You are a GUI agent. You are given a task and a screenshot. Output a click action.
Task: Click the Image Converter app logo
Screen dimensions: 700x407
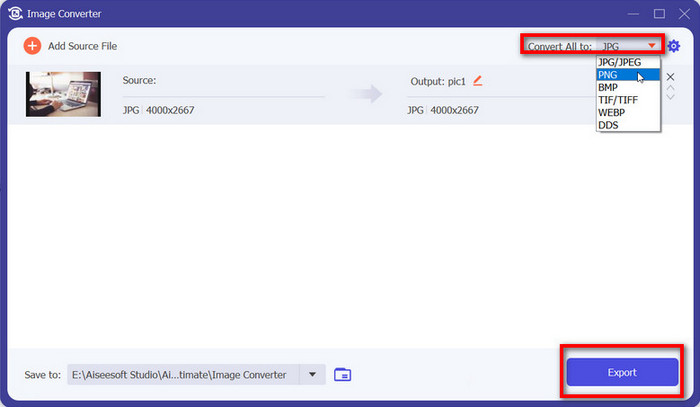coord(12,14)
